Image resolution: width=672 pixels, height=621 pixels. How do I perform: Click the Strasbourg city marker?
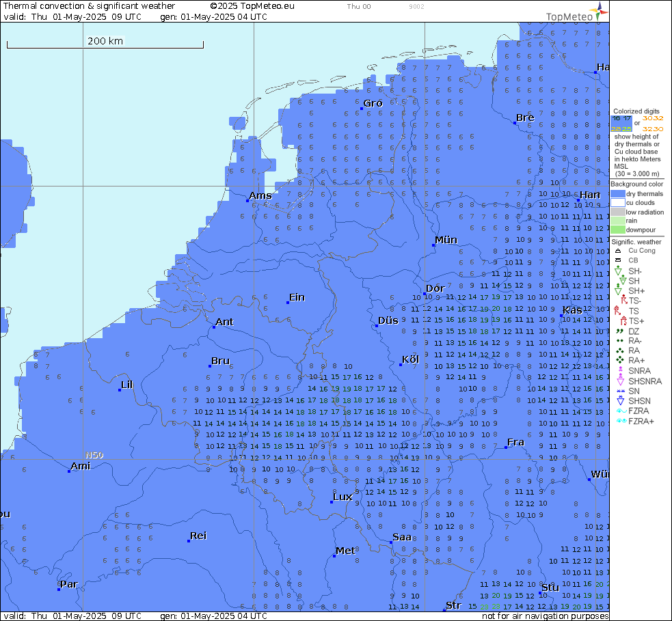[444, 610]
